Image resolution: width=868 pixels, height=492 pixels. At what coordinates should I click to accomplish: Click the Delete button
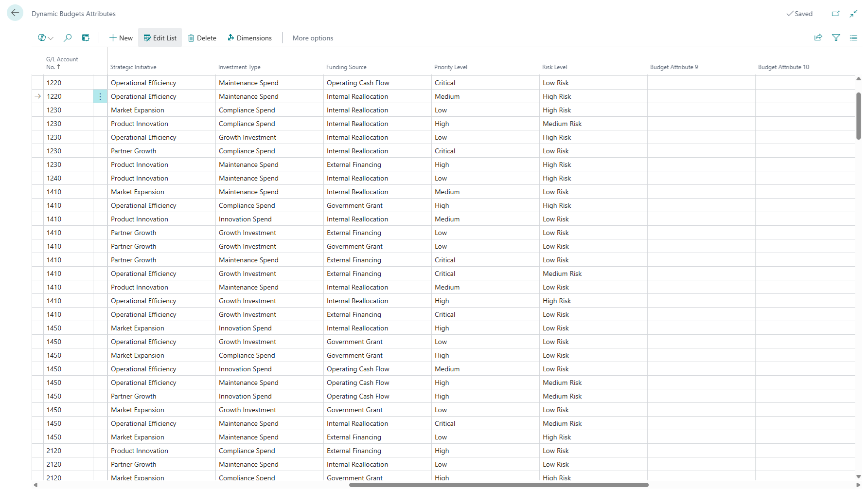tap(202, 38)
